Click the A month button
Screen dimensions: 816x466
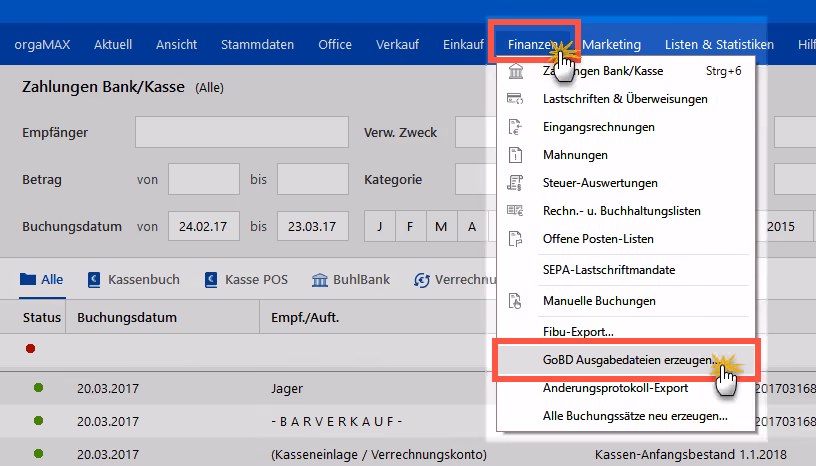tap(472, 226)
